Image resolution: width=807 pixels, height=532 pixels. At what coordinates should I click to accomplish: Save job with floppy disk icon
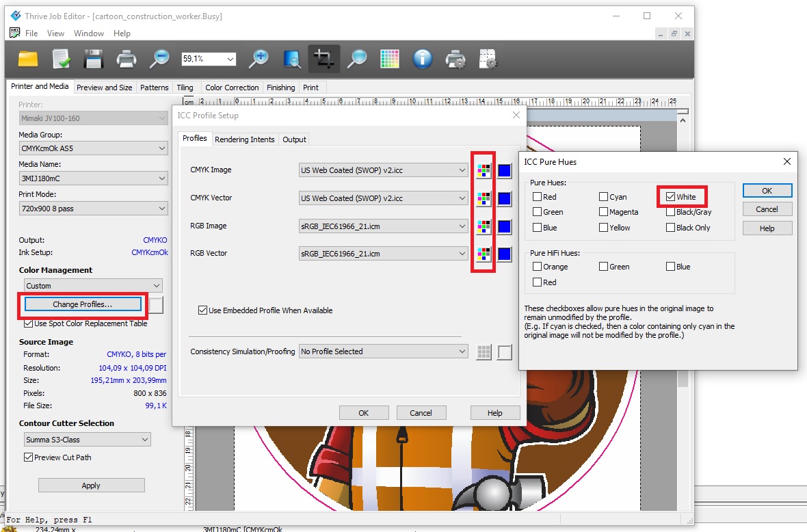(93, 59)
